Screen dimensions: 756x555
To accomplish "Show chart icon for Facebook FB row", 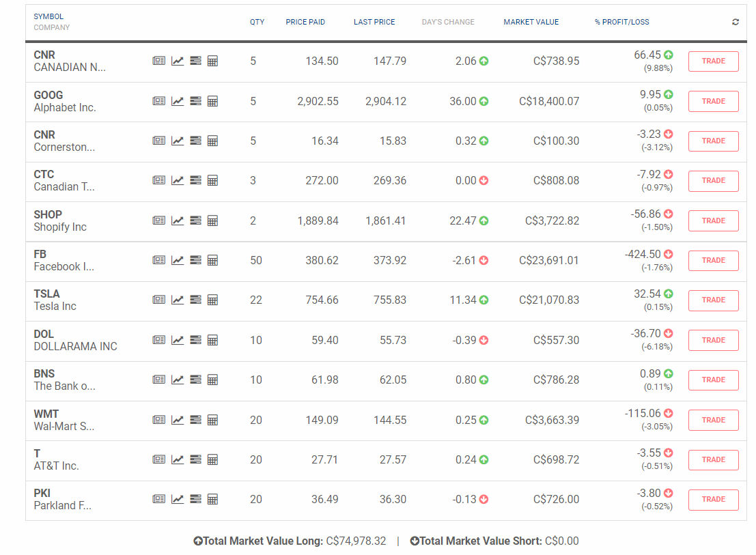I will (x=178, y=260).
